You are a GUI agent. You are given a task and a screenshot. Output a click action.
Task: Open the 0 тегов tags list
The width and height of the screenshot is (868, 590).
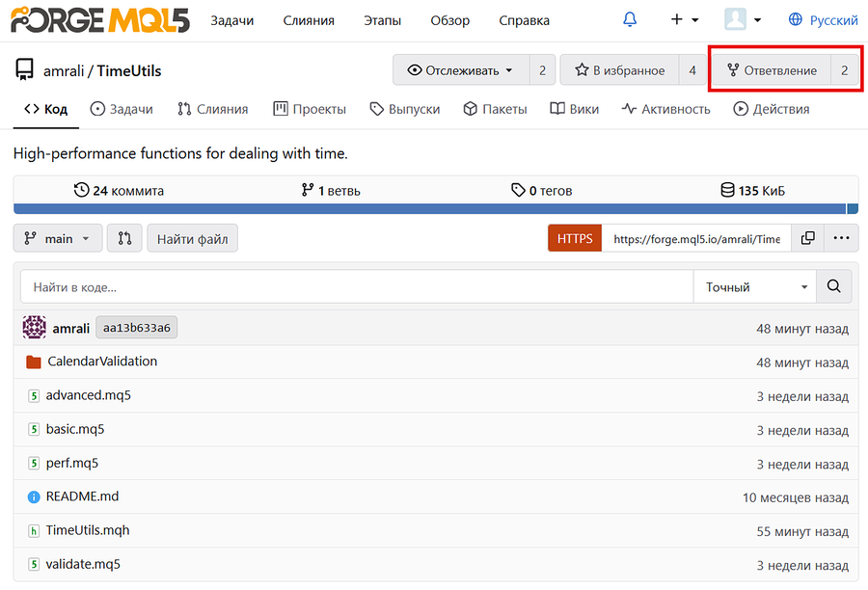click(541, 190)
